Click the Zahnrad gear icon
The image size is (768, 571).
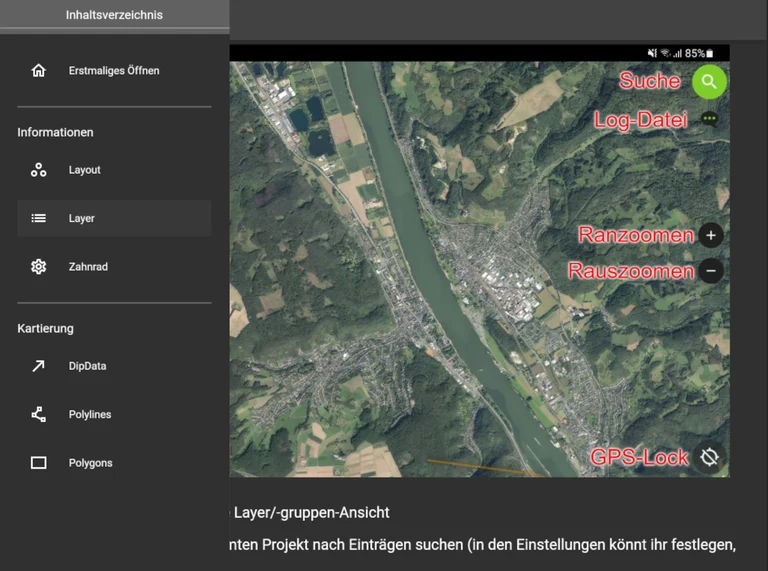click(38, 267)
